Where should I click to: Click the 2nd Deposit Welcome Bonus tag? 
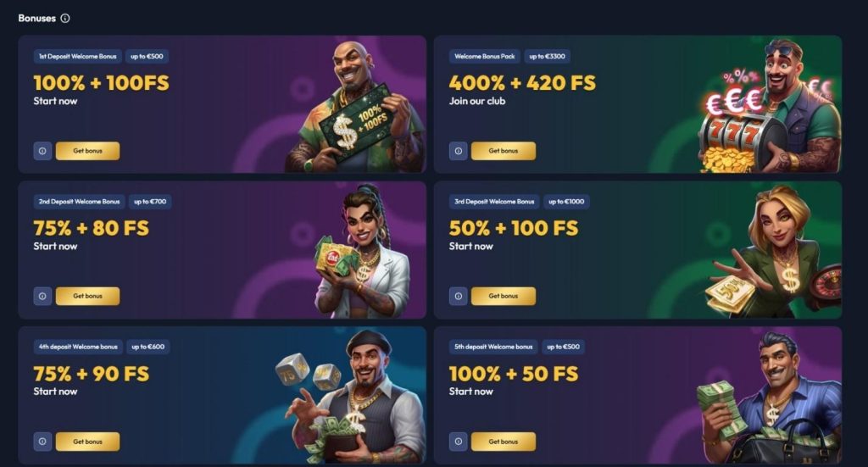[79, 202]
